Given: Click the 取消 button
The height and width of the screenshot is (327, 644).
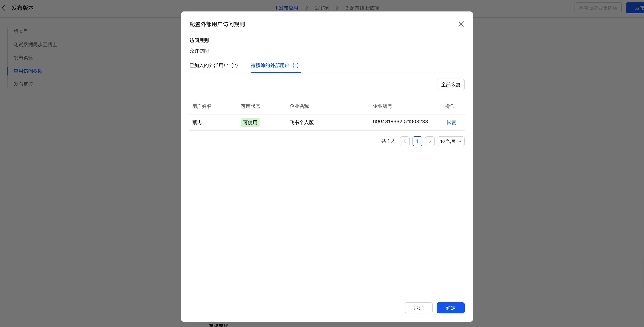Looking at the screenshot, I should coord(419,308).
